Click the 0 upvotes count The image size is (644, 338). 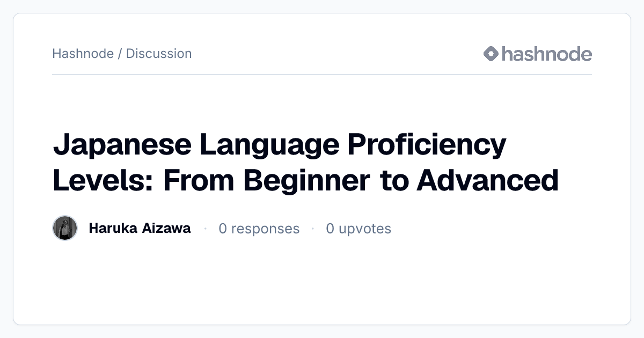point(358,229)
